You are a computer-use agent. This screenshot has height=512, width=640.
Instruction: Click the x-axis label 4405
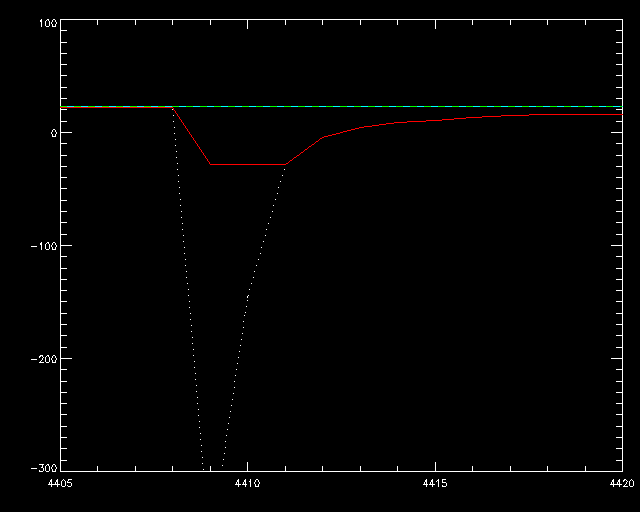point(60,484)
